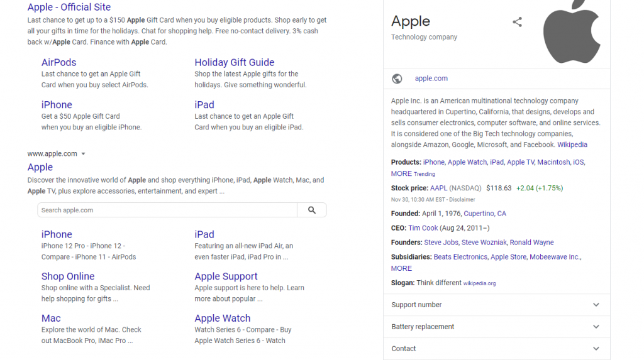Click the globe icon next to apple.com
The width and height of the screenshot is (644, 360).
click(x=397, y=79)
